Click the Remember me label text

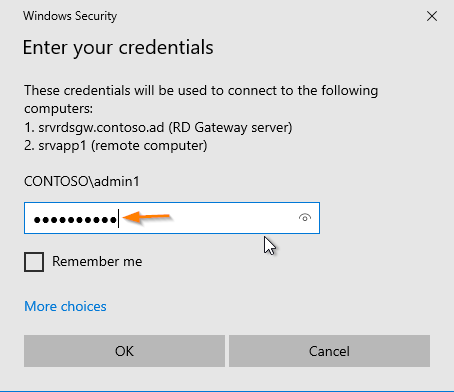(97, 261)
